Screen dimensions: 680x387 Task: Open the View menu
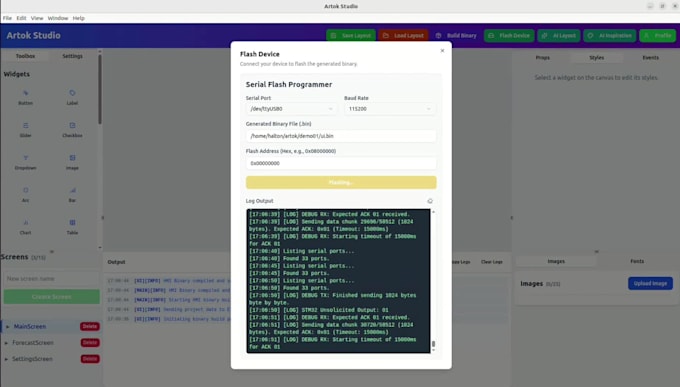tap(37, 18)
